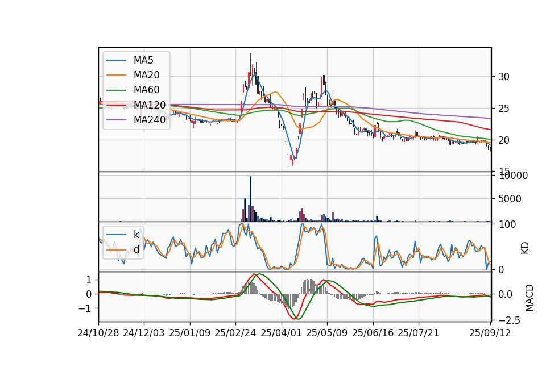546x392 pixels.
Task: Click the price axis value 30
Action: (x=504, y=77)
